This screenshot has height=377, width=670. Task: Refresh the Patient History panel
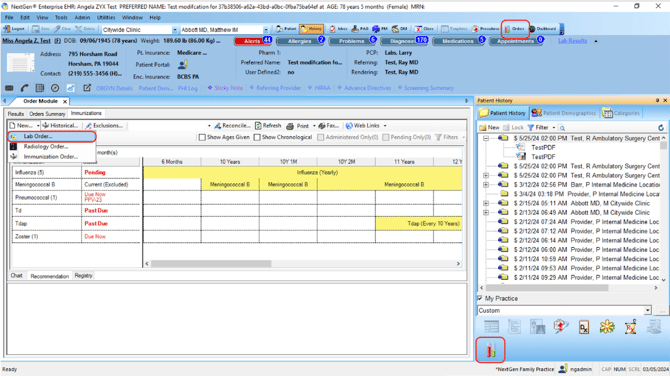661,128
